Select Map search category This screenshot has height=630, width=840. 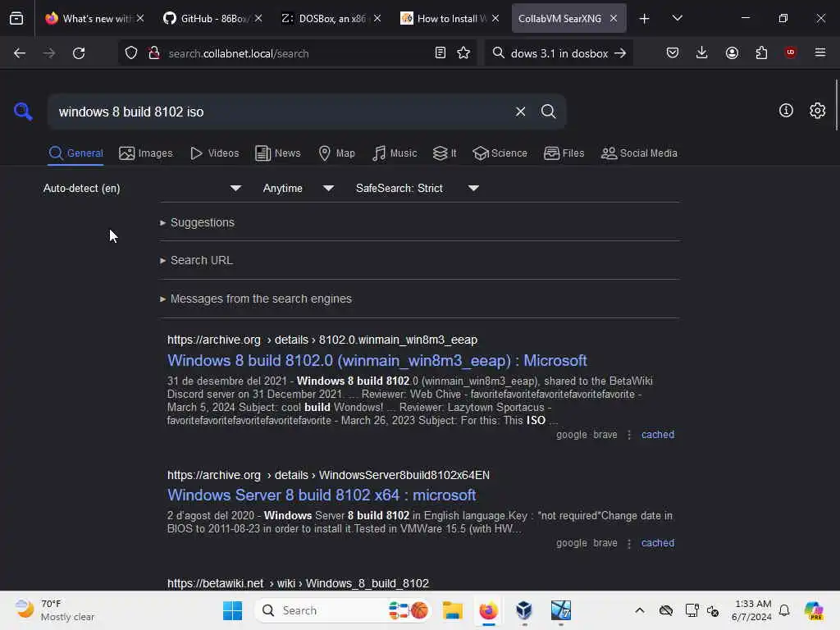pyautogui.click(x=336, y=153)
